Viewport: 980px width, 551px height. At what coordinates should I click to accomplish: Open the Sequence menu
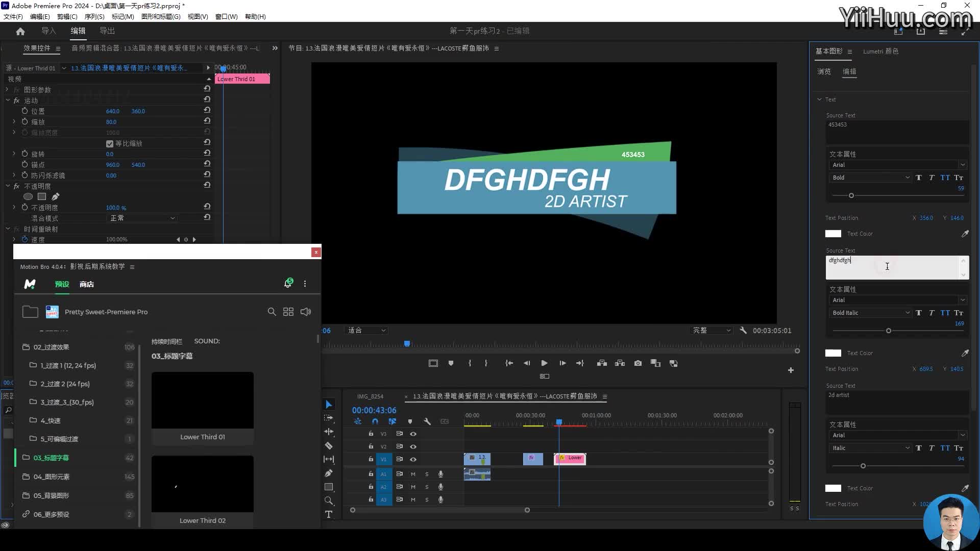point(94,16)
